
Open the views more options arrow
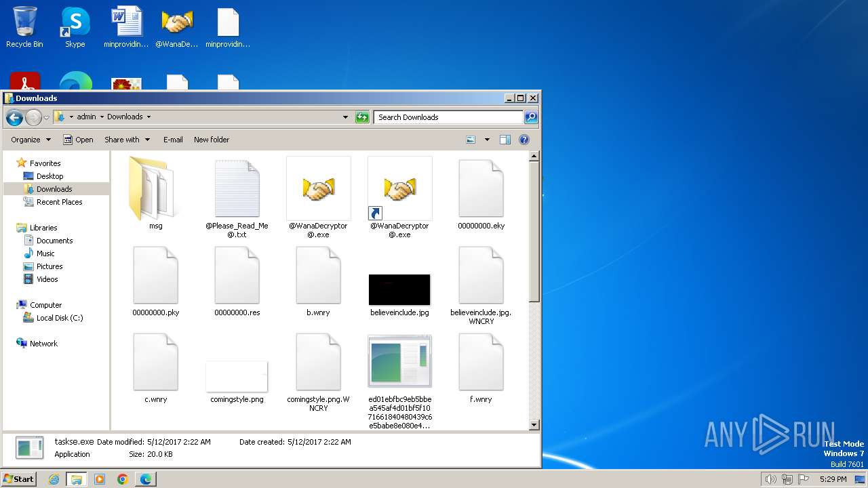point(486,140)
